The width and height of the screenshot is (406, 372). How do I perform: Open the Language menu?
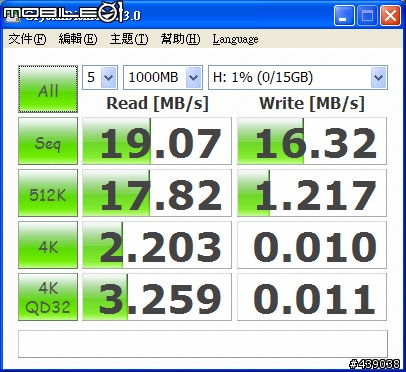click(x=235, y=39)
